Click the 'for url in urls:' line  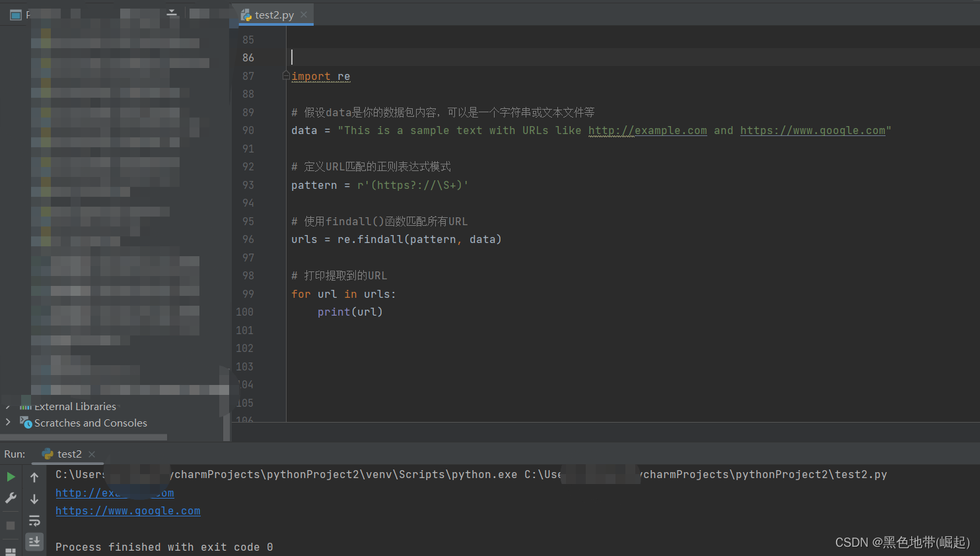[343, 294]
